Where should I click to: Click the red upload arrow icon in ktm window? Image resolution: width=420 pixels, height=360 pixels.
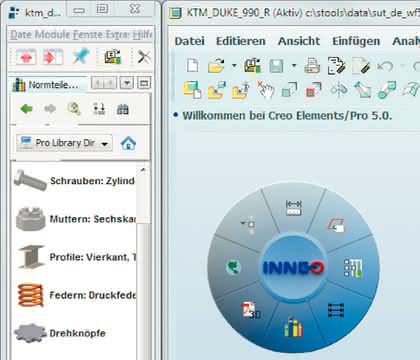point(26,57)
